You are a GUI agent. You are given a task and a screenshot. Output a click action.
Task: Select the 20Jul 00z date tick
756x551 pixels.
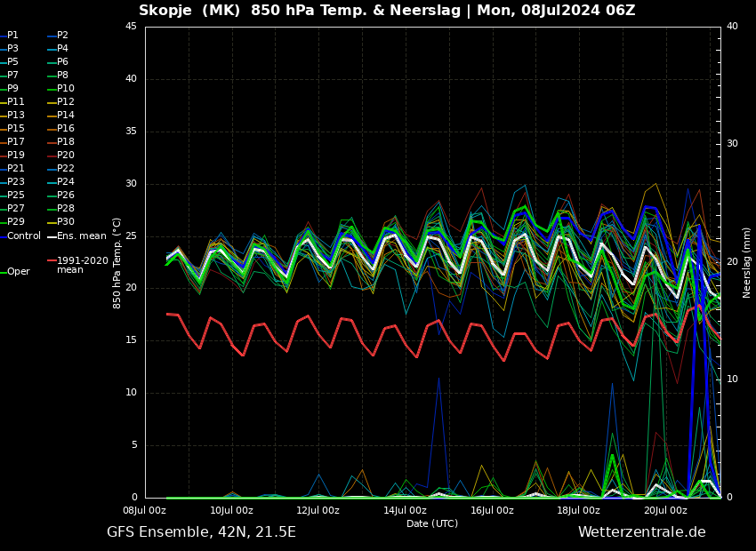(665, 510)
